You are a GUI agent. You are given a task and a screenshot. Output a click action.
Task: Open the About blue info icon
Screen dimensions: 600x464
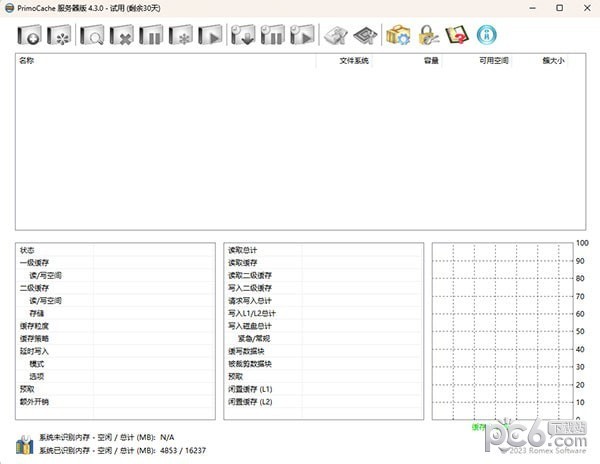tap(487, 35)
